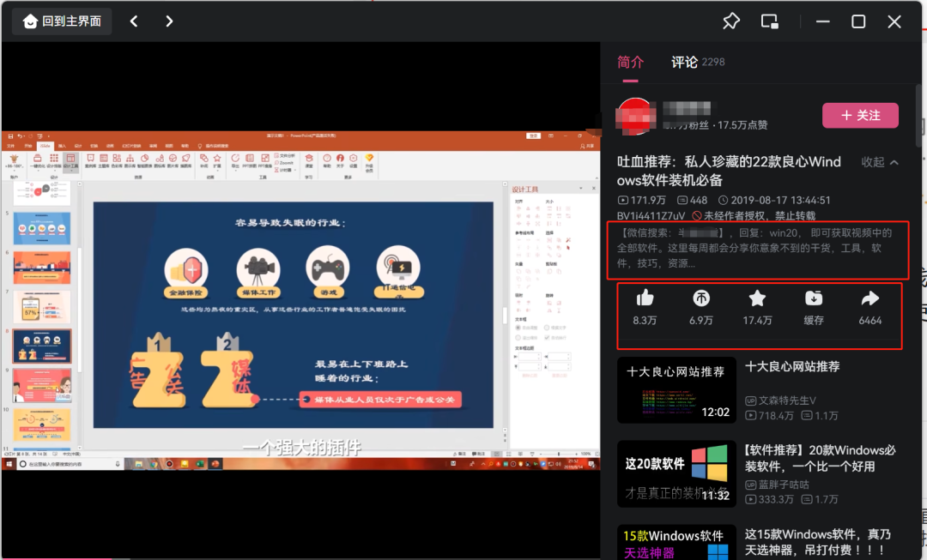Go forward with the right arrow

click(x=169, y=21)
